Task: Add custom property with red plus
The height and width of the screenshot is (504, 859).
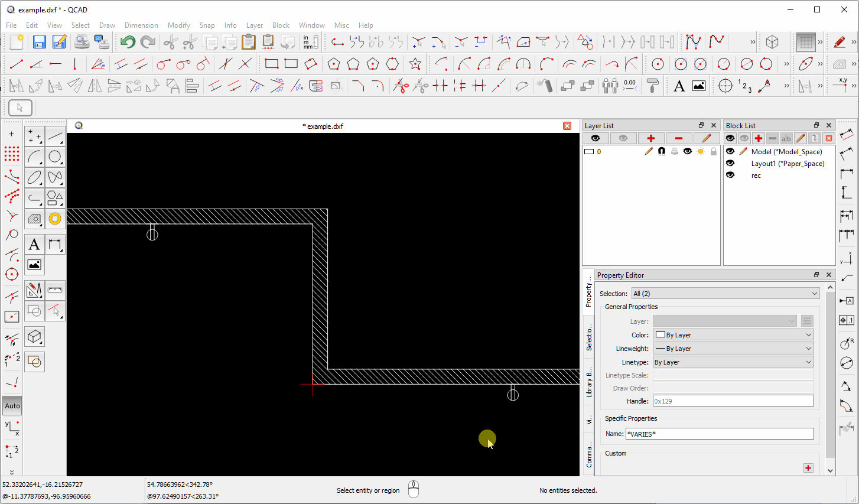Action: point(808,468)
